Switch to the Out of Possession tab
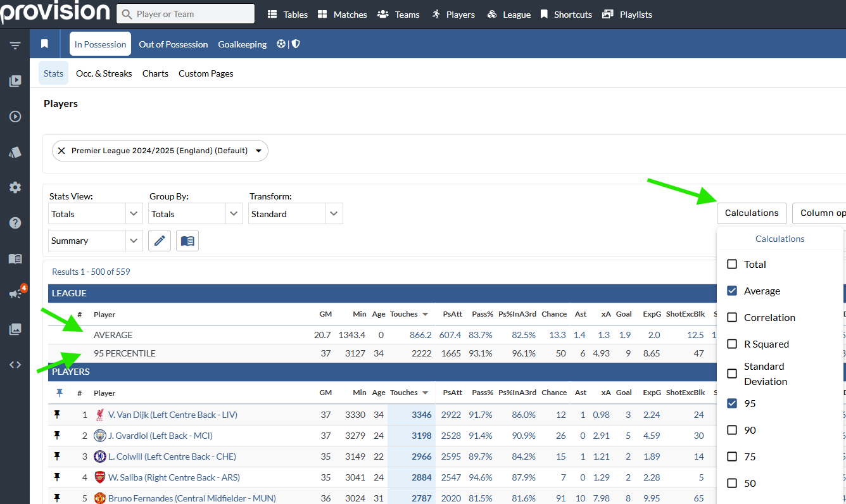 point(174,44)
